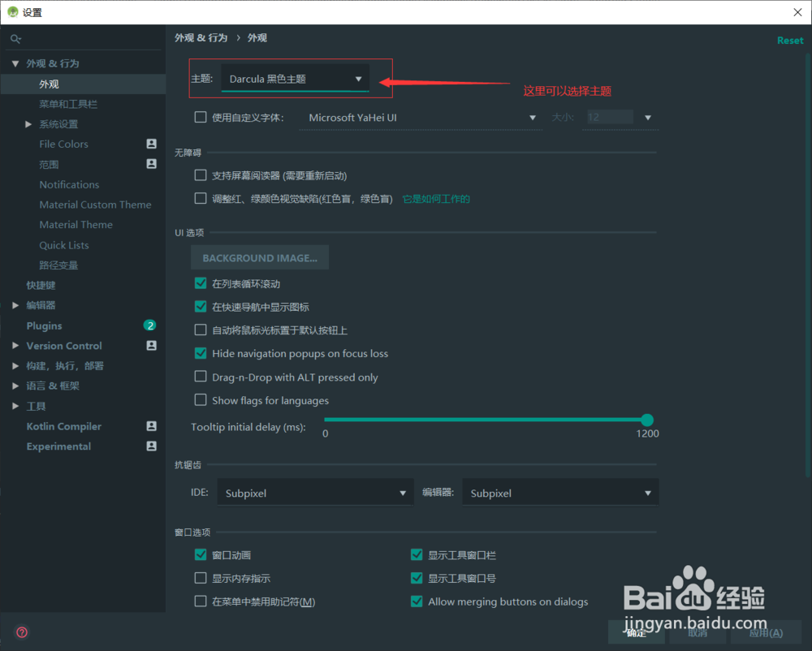Enable Drag-n-Drop with ALT pressed only
The image size is (812, 651).
201,376
